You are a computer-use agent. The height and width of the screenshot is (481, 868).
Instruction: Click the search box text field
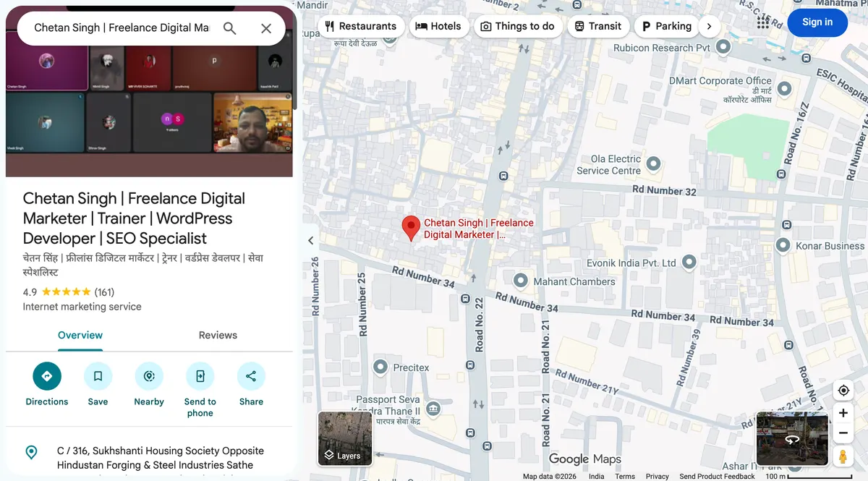(122, 28)
